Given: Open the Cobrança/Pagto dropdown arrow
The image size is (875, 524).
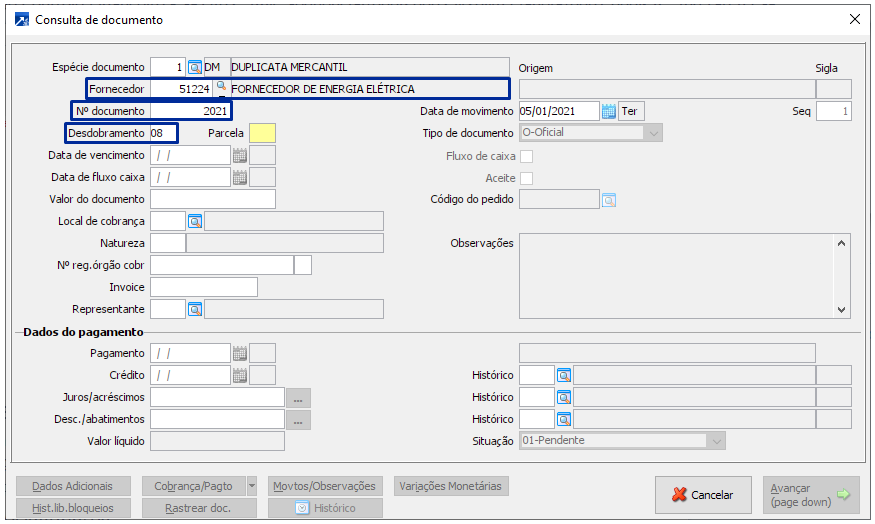Looking at the screenshot, I should point(251,486).
